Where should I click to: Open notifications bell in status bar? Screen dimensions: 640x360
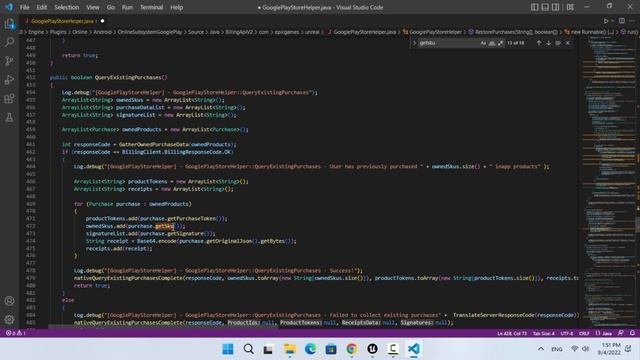click(x=632, y=333)
